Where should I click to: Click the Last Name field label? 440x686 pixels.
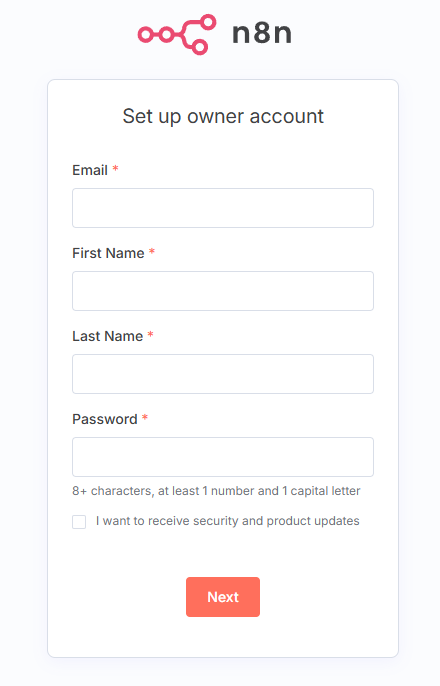[108, 336]
